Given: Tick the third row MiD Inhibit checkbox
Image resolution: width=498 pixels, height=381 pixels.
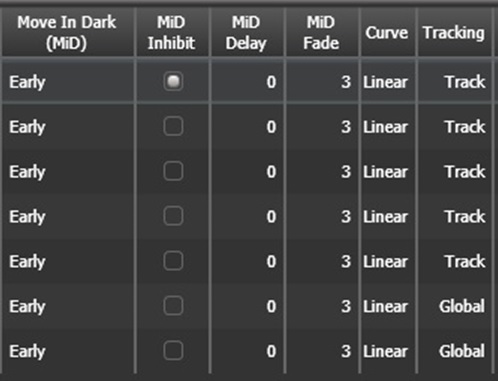Looking at the screenshot, I should point(173,171).
